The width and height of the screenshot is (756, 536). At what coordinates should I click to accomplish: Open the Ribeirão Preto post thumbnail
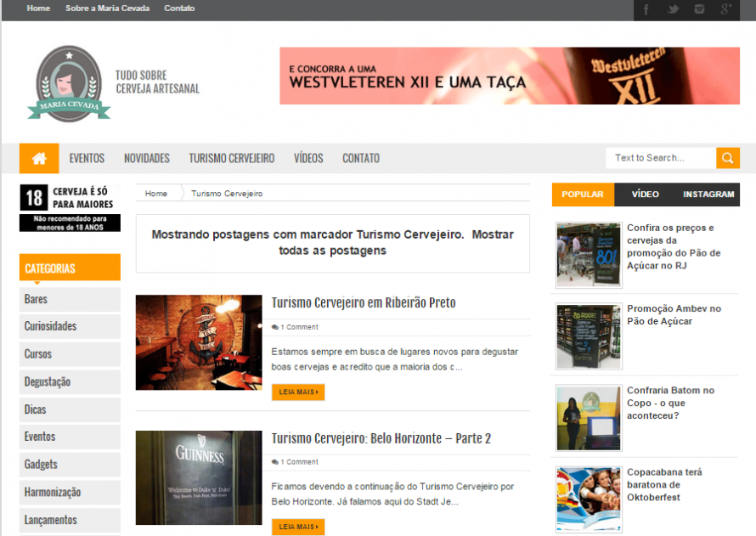coord(199,342)
